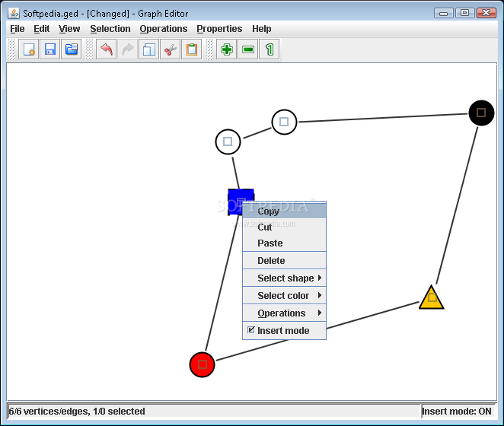Expand Operations submenu in context menu
Screen dimensions: 504x426
pyautogui.click(x=285, y=313)
